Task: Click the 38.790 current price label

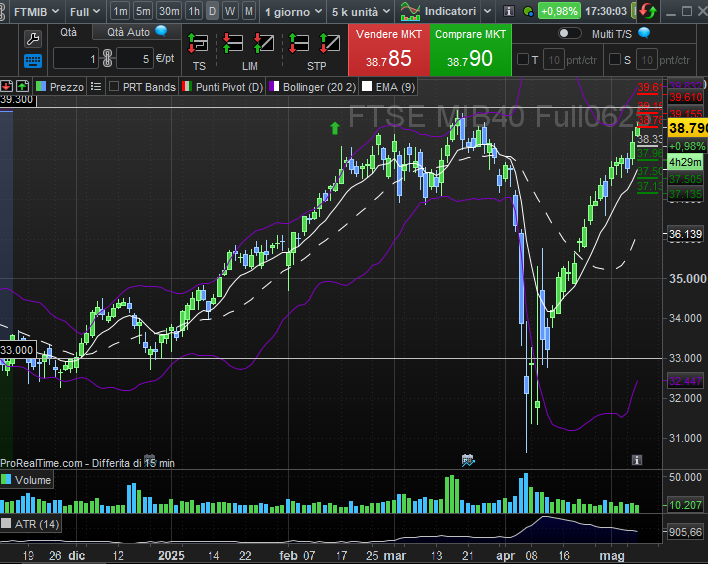Action: (x=687, y=128)
